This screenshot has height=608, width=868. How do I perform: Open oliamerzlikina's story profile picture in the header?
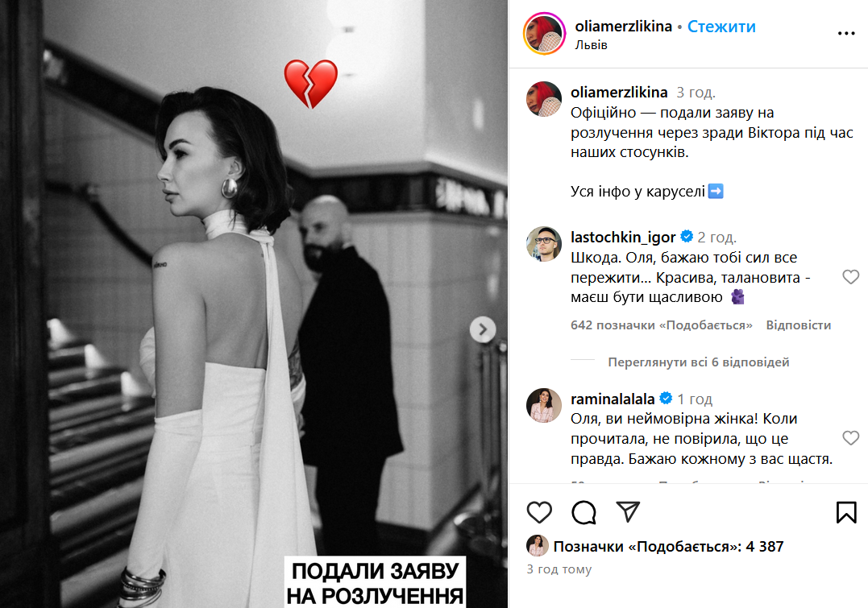[544, 34]
